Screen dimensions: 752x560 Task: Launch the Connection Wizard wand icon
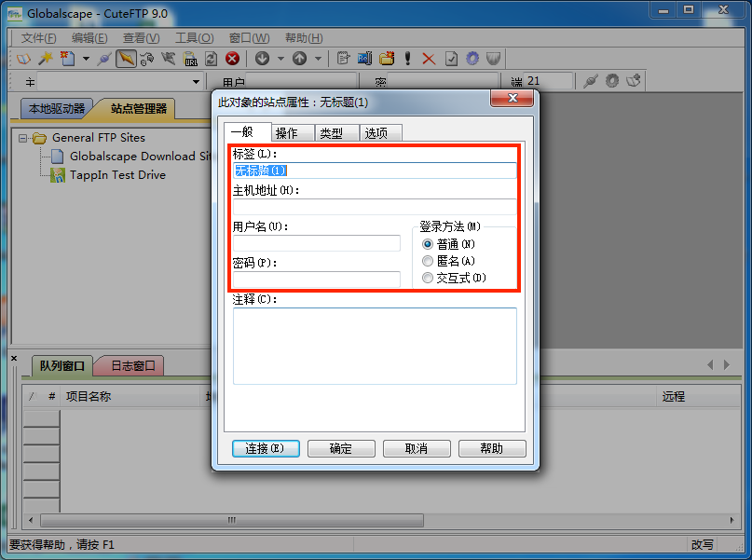point(45,59)
